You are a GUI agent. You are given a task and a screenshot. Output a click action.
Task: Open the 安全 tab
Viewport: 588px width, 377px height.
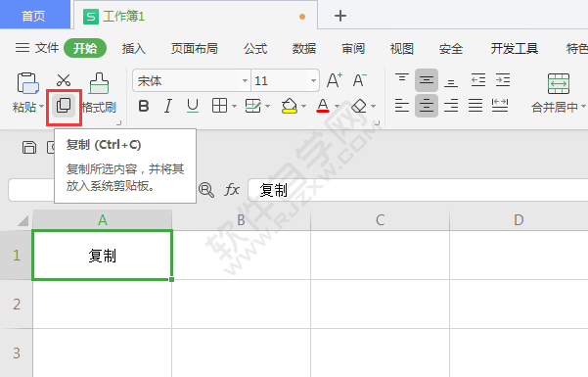[x=451, y=48]
